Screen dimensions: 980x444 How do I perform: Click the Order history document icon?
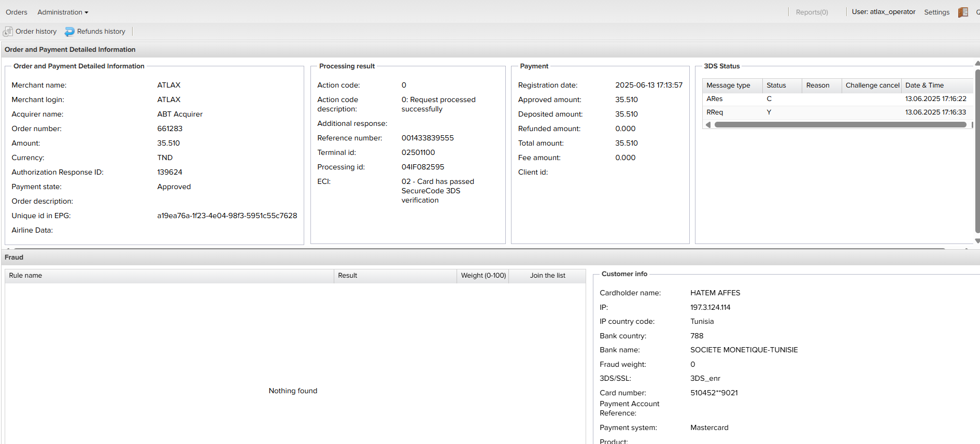point(8,32)
